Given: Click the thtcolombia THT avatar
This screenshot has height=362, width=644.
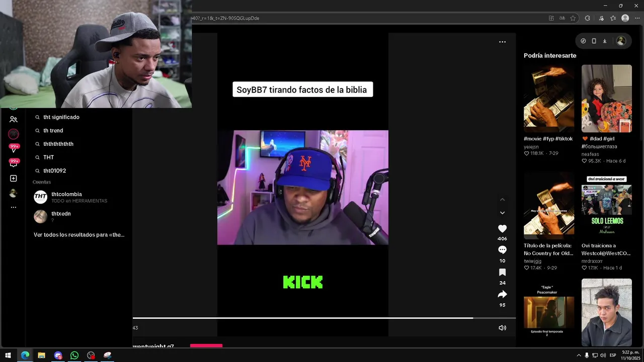Looking at the screenshot, I should [x=40, y=197].
